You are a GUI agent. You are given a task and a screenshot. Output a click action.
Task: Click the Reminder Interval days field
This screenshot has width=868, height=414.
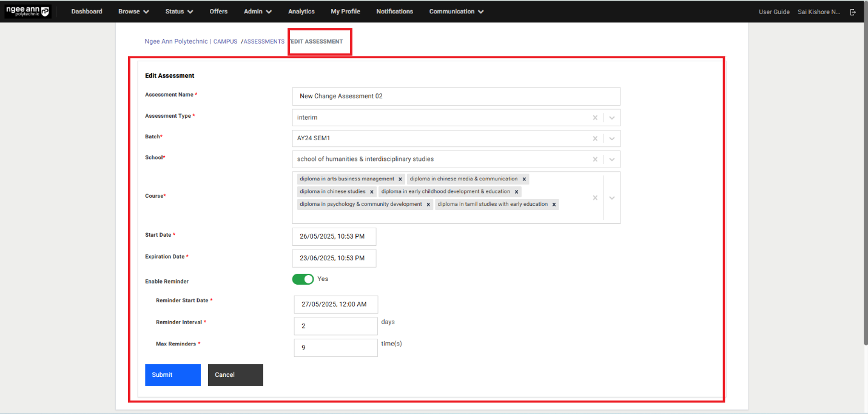point(335,326)
